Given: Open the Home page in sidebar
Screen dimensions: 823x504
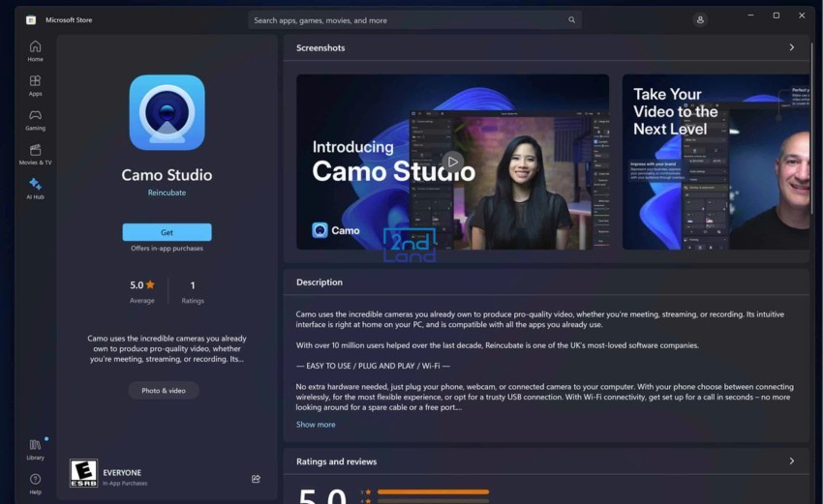Looking at the screenshot, I should [x=35, y=50].
